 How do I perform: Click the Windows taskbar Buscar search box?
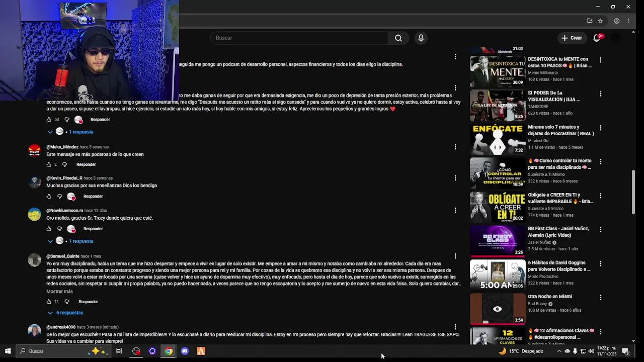coord(63,351)
